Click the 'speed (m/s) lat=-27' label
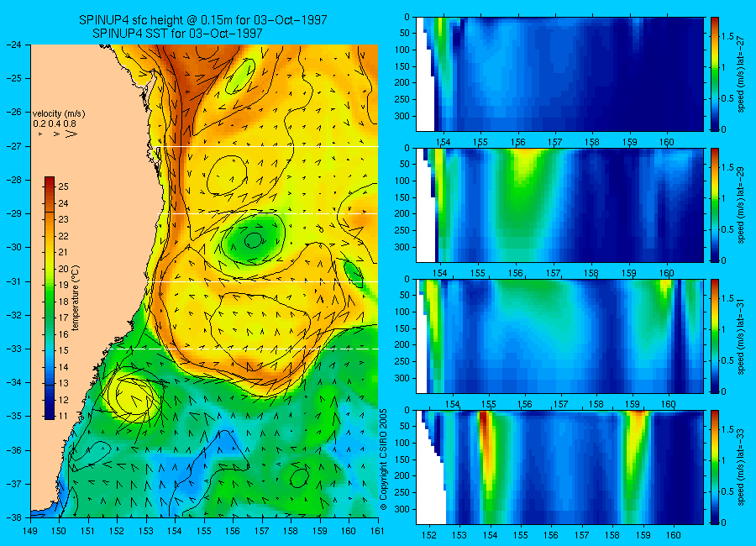 (742, 74)
